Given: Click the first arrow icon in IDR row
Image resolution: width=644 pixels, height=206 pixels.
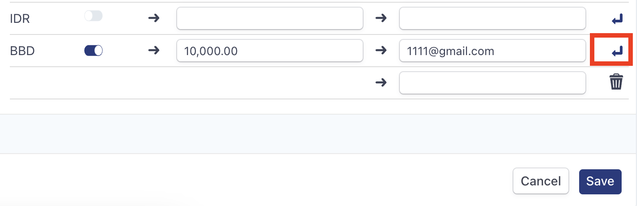Looking at the screenshot, I should coord(154,18).
